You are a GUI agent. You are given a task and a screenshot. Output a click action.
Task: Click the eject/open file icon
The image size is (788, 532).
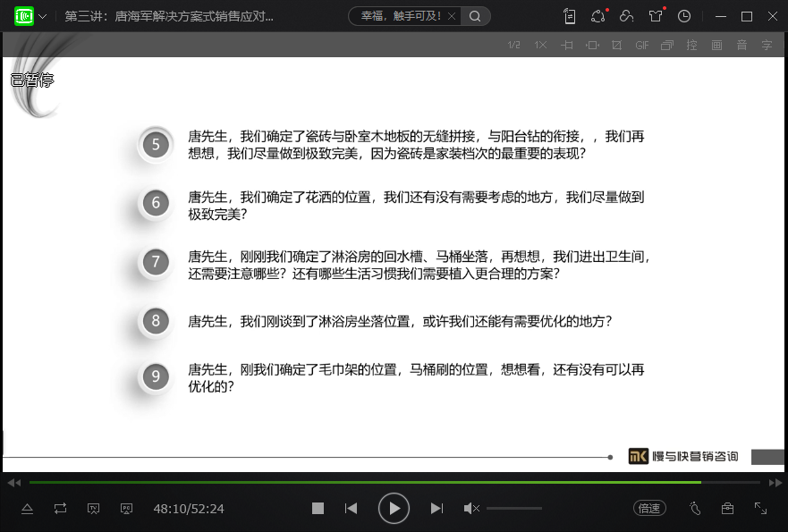[27, 508]
